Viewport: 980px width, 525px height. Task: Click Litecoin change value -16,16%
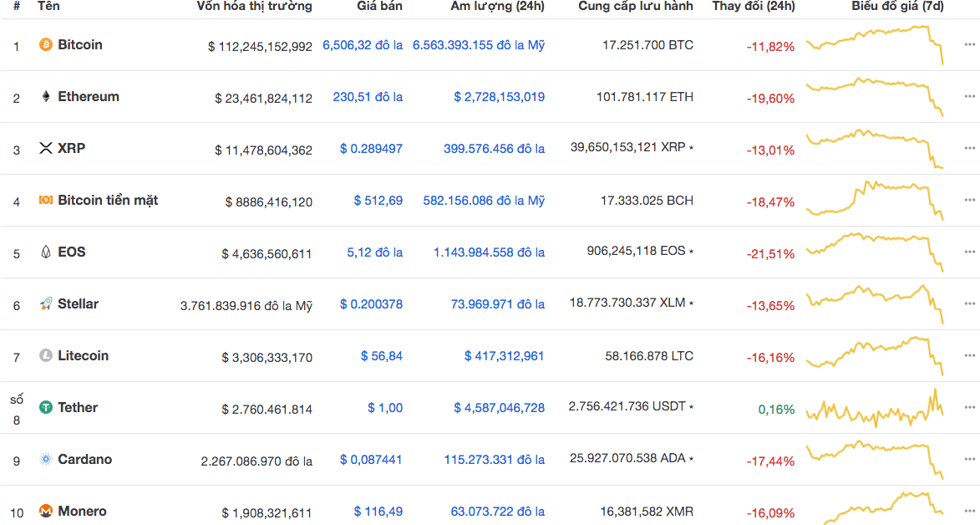coord(770,358)
